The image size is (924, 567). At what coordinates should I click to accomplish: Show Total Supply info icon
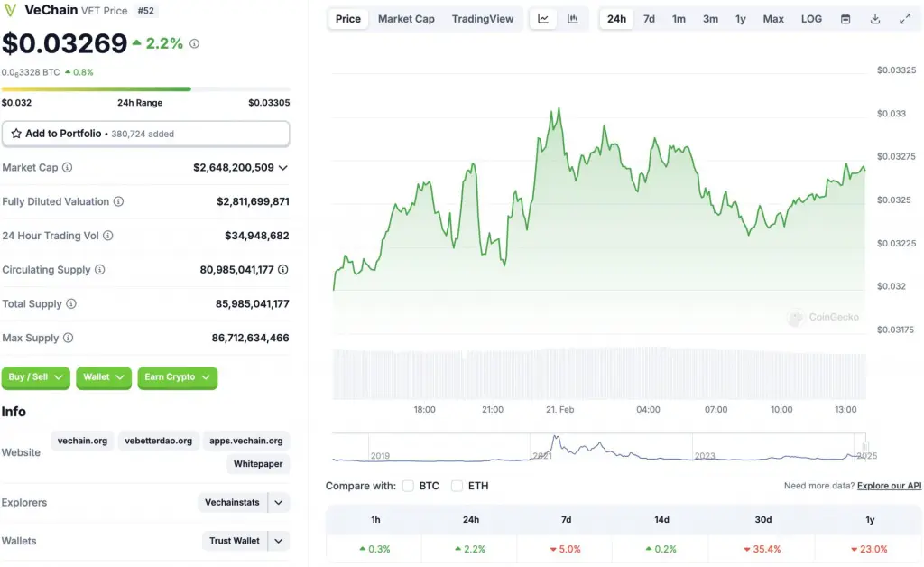click(x=70, y=304)
